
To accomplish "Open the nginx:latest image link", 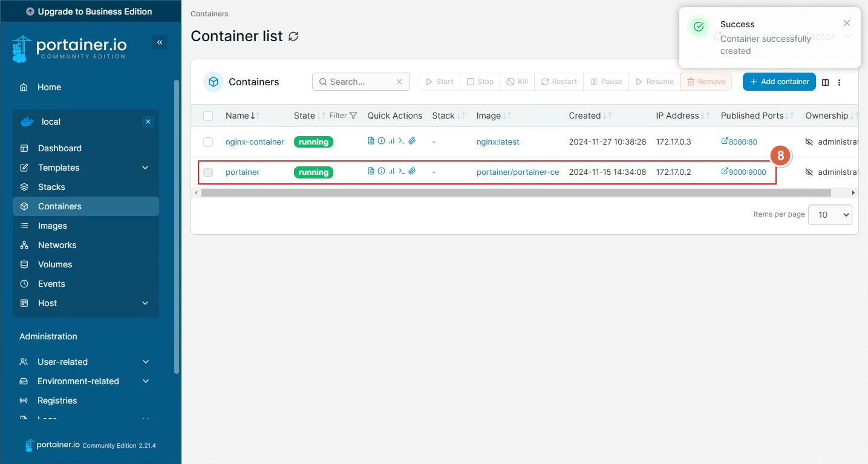I will coord(498,142).
